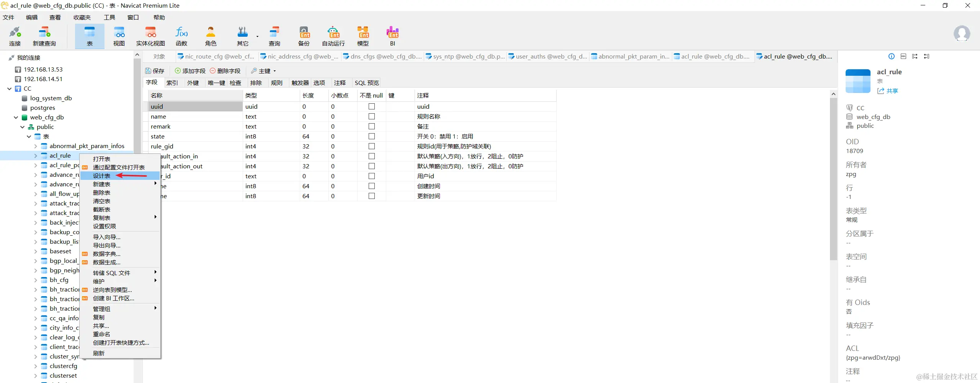
Task: Click the DDL icon in right panel header
Action: click(x=903, y=56)
